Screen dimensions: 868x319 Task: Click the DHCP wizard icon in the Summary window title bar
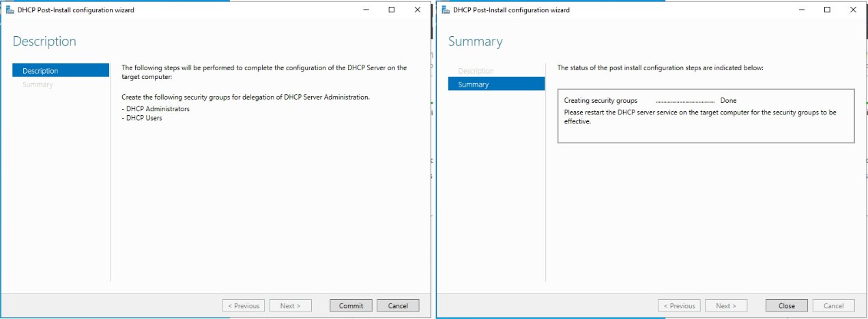446,10
